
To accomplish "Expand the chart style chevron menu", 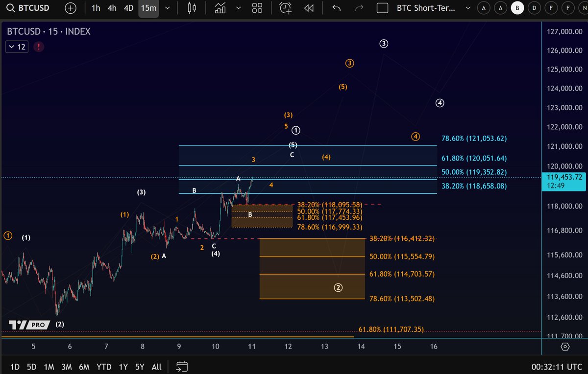I will pyautogui.click(x=239, y=8).
